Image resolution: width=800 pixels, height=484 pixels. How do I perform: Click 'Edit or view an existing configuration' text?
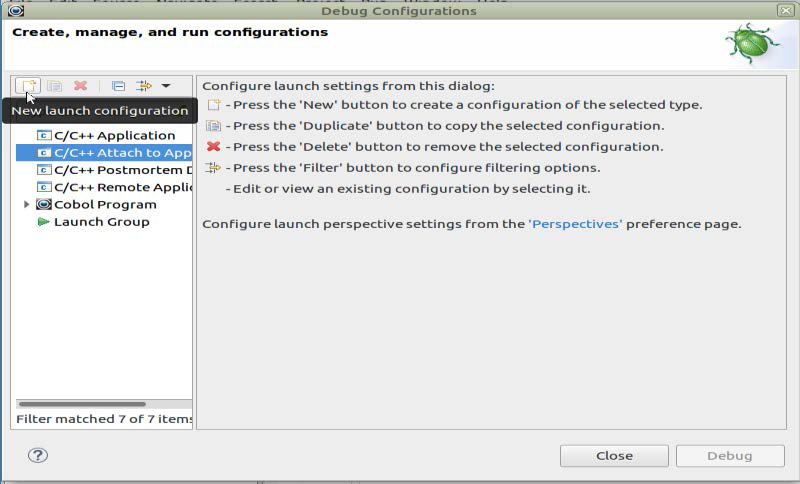click(x=411, y=189)
